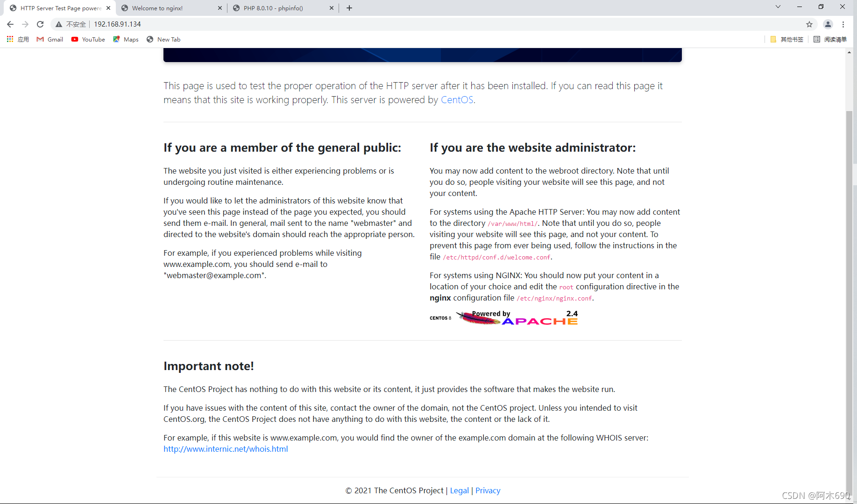Click the /var/www/html/ path text
The image size is (857, 504).
pos(512,224)
